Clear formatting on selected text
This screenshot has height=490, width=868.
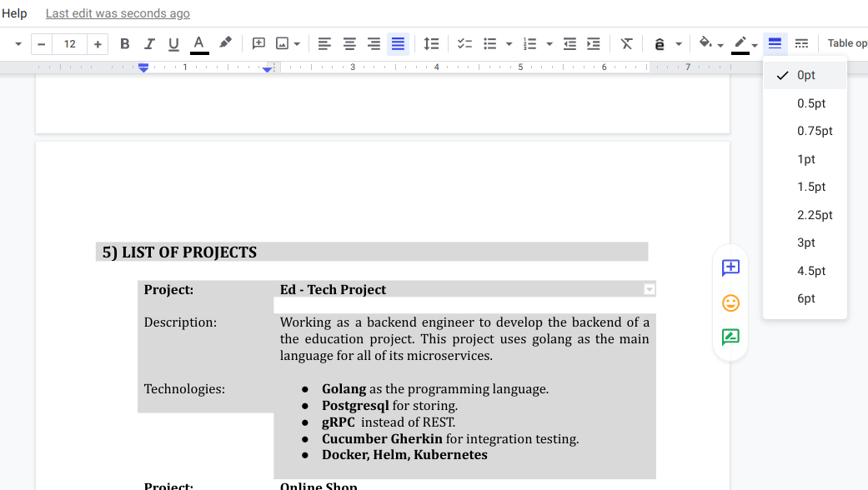tap(627, 43)
